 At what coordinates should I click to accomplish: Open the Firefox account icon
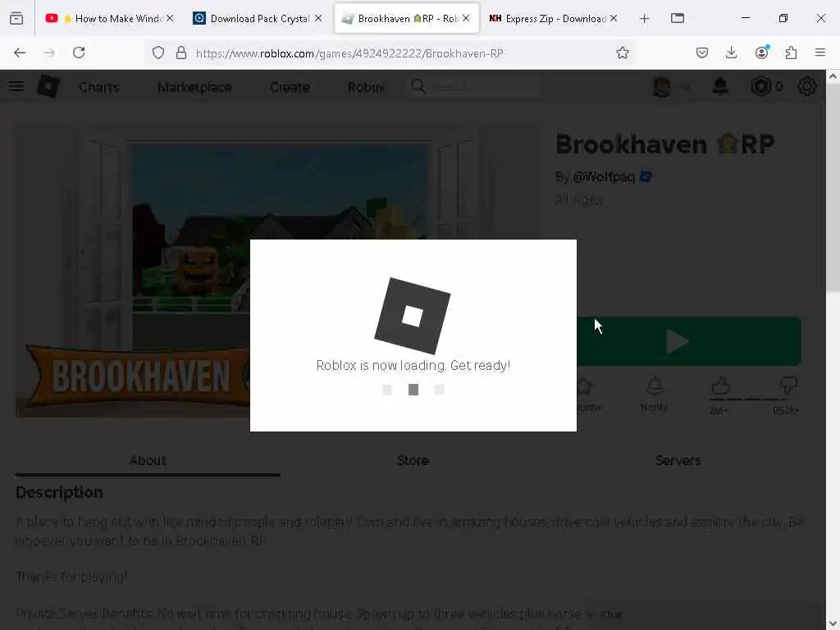tap(762, 52)
